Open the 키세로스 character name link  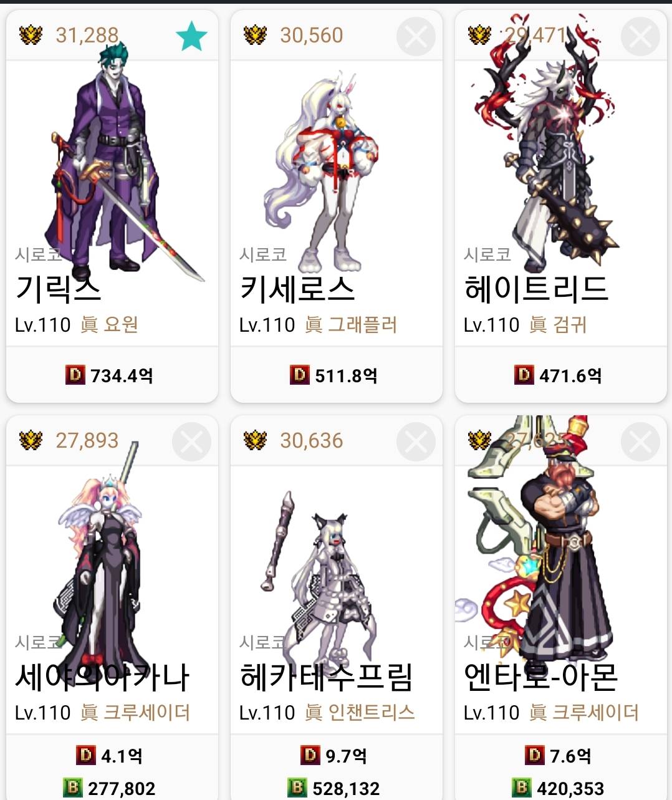[297, 288]
